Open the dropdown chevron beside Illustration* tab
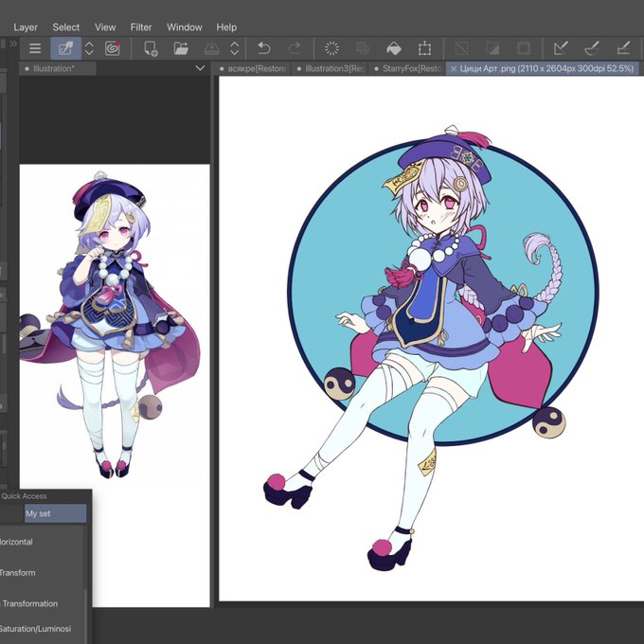The width and height of the screenshot is (644, 644). pyautogui.click(x=200, y=68)
